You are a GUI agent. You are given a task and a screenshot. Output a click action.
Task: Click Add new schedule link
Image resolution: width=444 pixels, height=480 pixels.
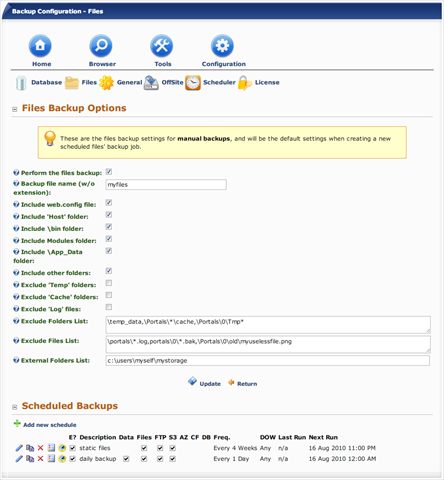pyautogui.click(x=50, y=425)
